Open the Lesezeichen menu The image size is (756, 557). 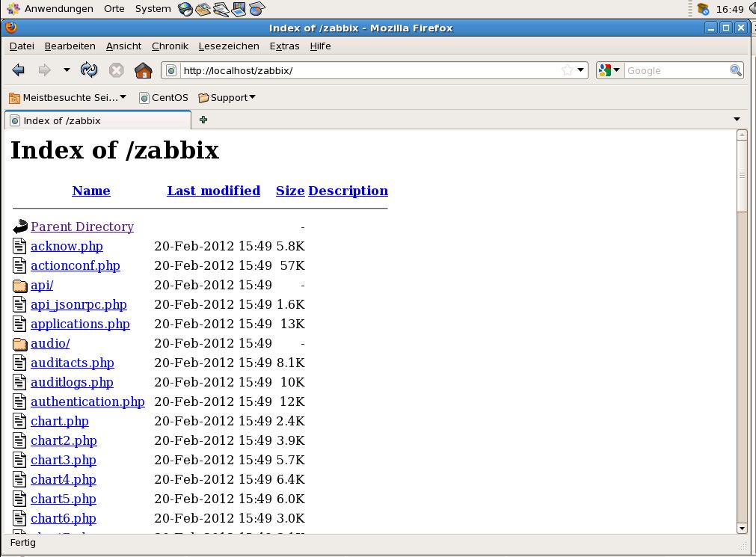tap(229, 46)
